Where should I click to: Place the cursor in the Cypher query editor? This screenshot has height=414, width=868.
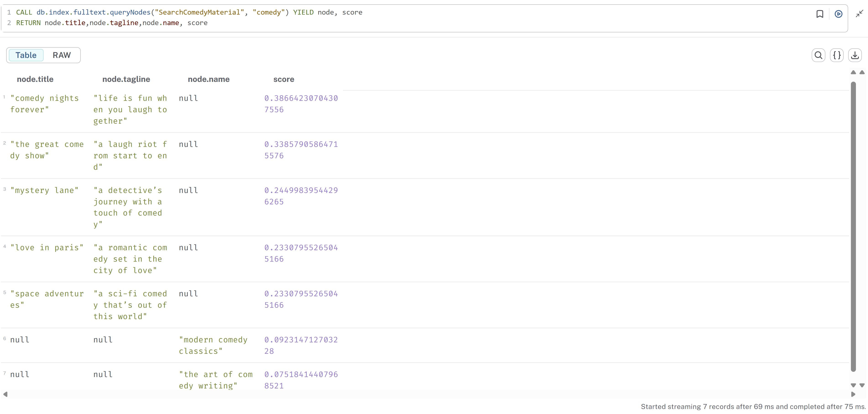click(x=202, y=18)
